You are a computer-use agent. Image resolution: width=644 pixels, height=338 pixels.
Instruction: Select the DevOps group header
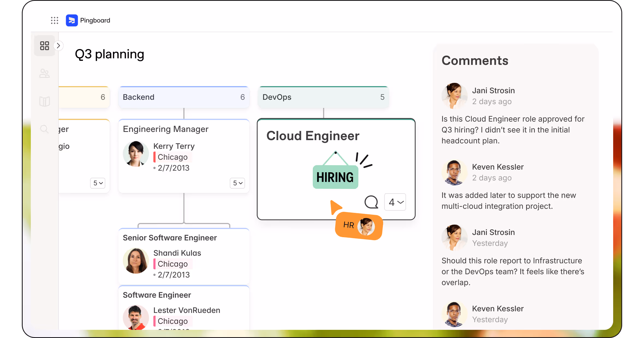324,97
